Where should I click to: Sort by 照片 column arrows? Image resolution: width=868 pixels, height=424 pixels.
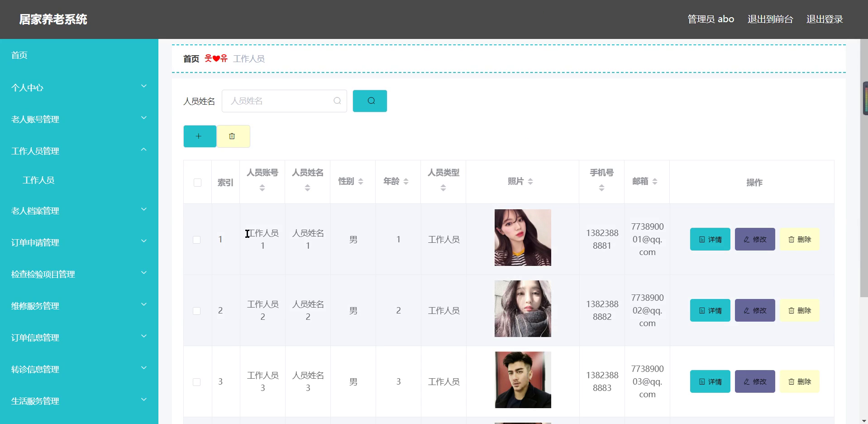[x=530, y=181]
